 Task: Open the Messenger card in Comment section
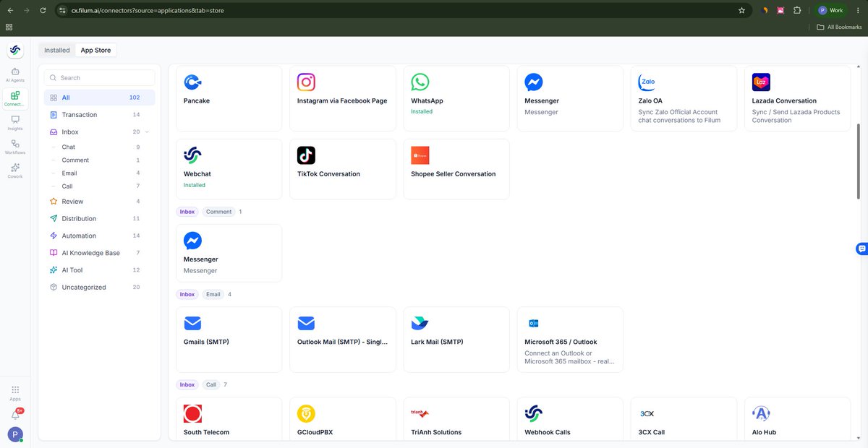pyautogui.click(x=229, y=253)
